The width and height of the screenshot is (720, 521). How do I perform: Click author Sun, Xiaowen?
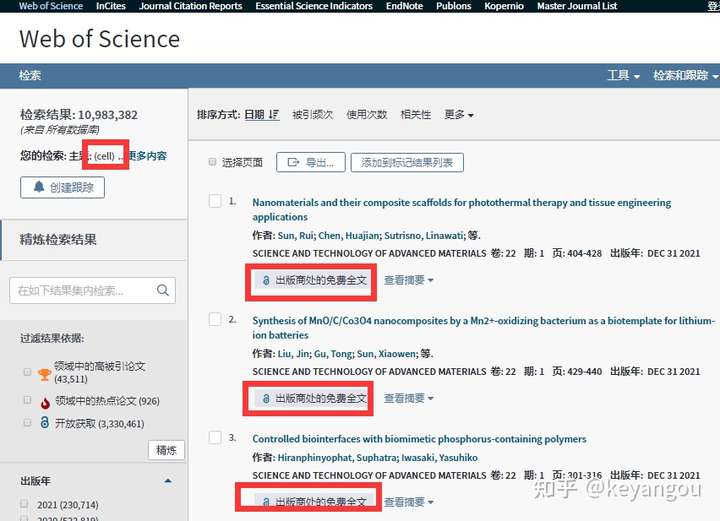pyautogui.click(x=387, y=353)
